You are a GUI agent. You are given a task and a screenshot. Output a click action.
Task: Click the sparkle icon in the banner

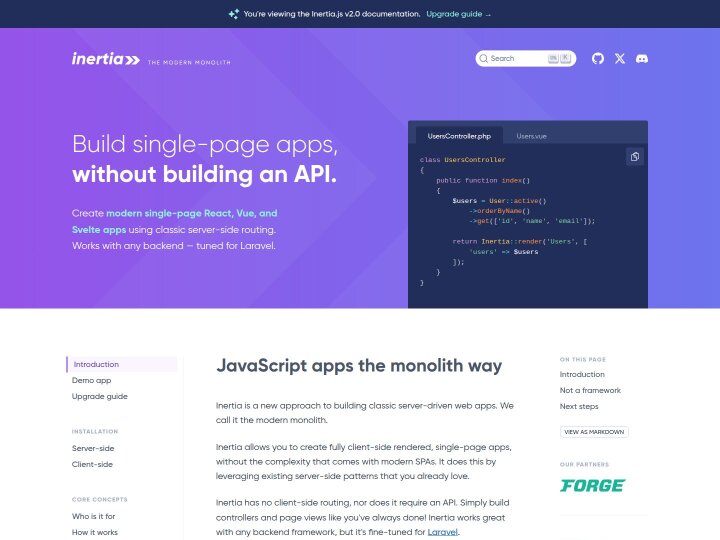pyautogui.click(x=234, y=14)
